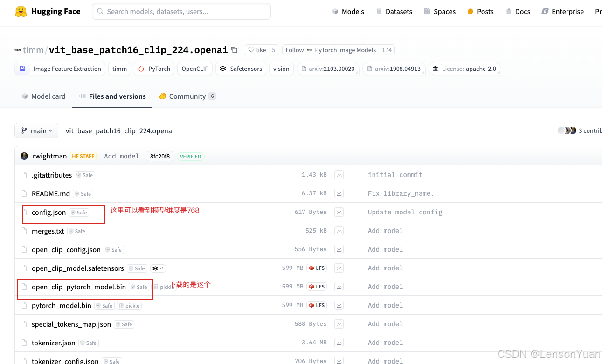The height and width of the screenshot is (364, 602).
Task: Download open_clip_pytorch_model.bin via download icon
Action: point(339,287)
